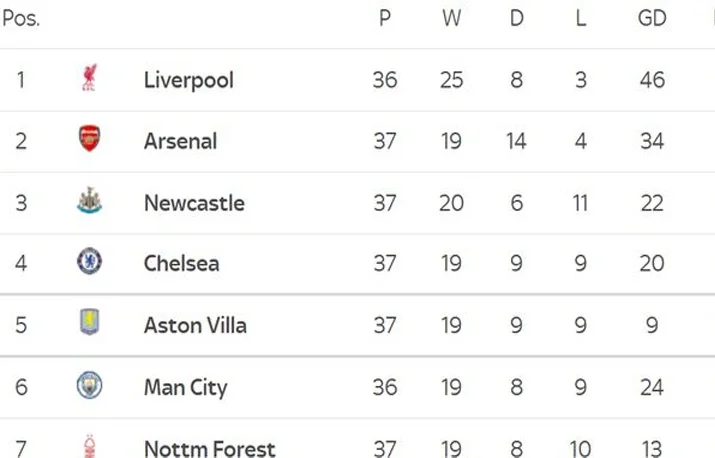Open the Aston Villa team link
The image size is (715, 458).
[x=195, y=326]
